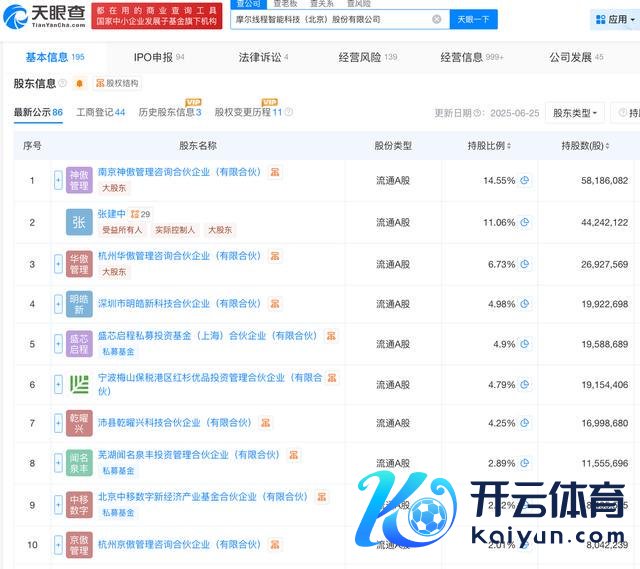Open 杭州华傲管理咨询合伙企业 company link
Image resolution: width=640 pixels, height=569 pixels.
[x=181, y=256]
